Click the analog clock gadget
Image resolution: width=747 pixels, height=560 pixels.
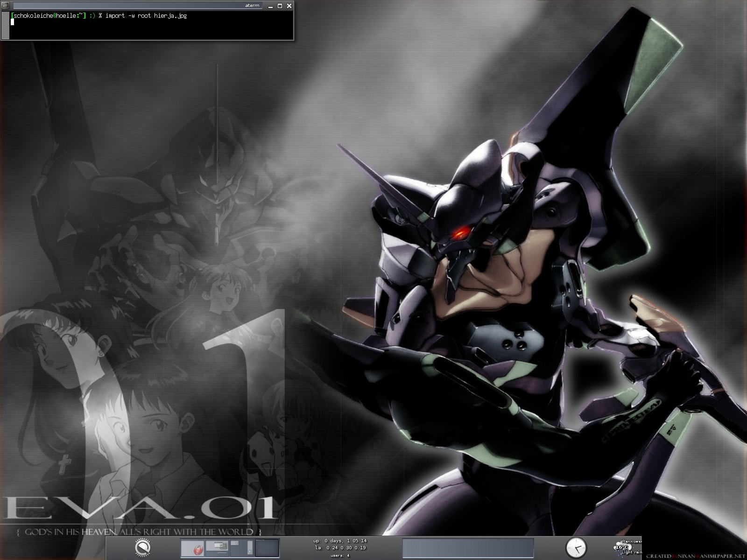[576, 547]
